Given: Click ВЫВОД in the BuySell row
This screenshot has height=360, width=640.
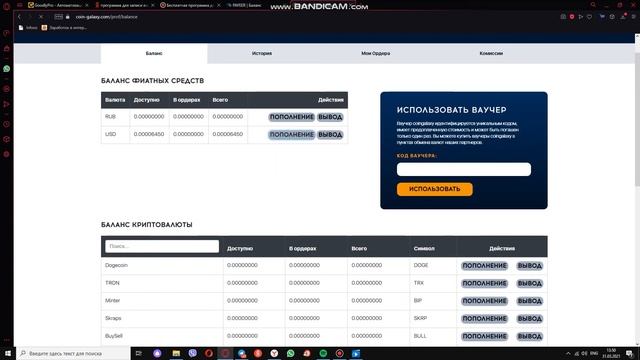Looking at the screenshot, I should point(529,336).
